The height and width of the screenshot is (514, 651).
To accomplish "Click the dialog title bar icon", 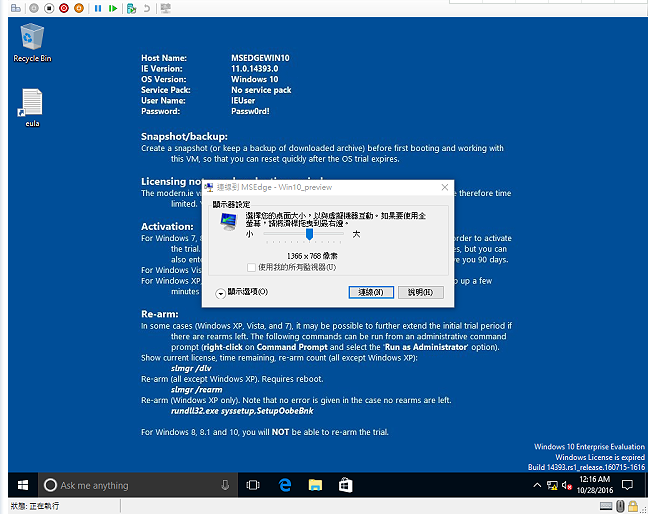I will tap(209, 187).
